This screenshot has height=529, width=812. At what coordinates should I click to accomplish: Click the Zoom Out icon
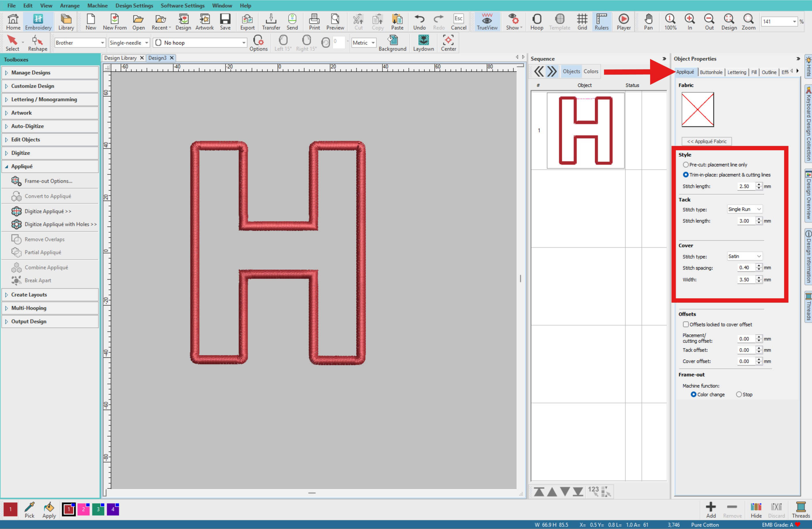[709, 22]
